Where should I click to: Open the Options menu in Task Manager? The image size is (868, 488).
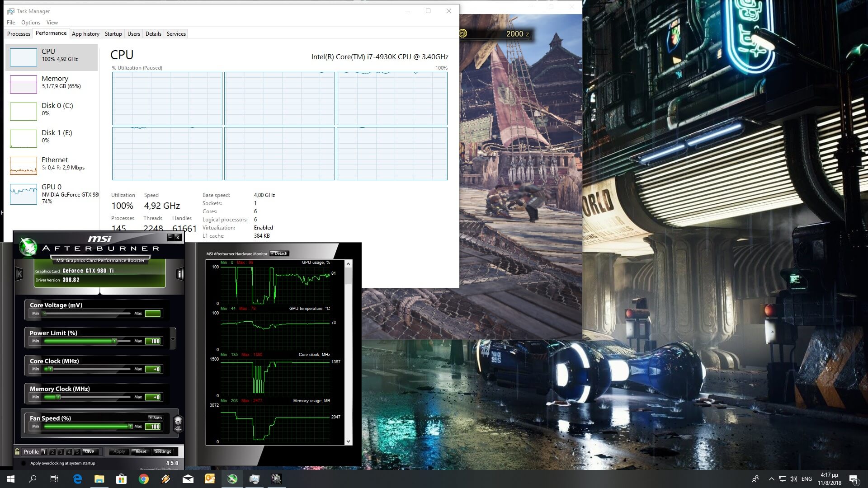30,22
